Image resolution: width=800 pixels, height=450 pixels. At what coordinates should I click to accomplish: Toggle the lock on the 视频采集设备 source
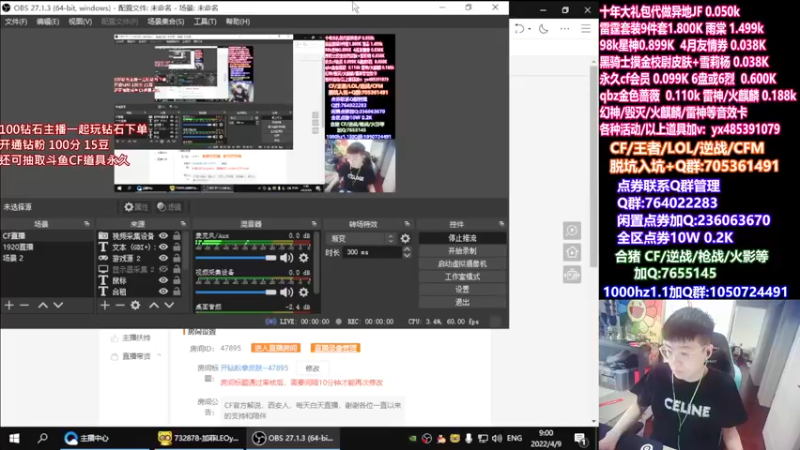click(x=177, y=236)
